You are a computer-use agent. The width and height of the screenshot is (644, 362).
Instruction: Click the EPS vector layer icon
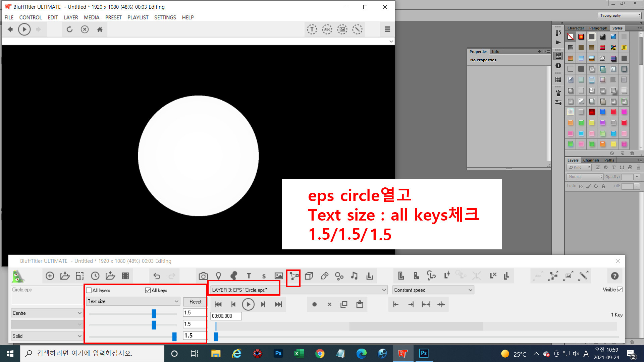pos(294,276)
